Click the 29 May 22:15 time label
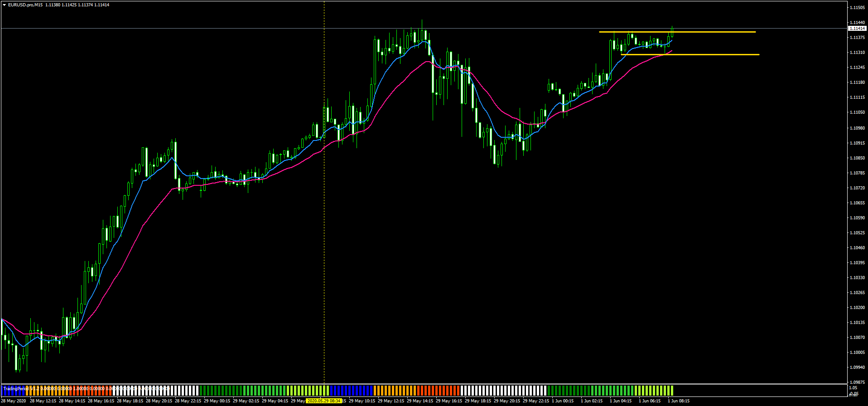Screen dimensions: 868x406 (x=536, y=401)
